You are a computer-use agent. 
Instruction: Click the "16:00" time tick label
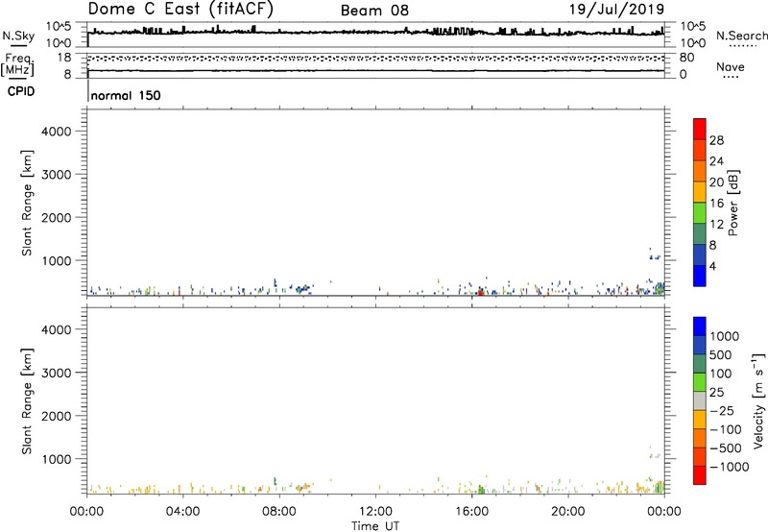[x=471, y=512]
